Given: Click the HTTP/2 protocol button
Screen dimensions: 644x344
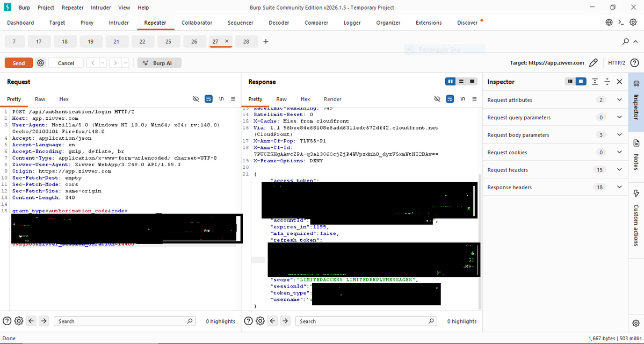Looking at the screenshot, I should (x=617, y=63).
